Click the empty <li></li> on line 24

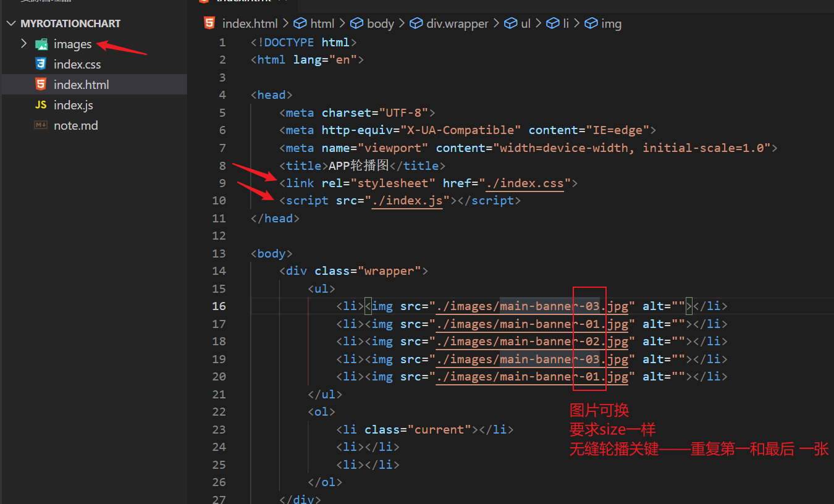368,447
